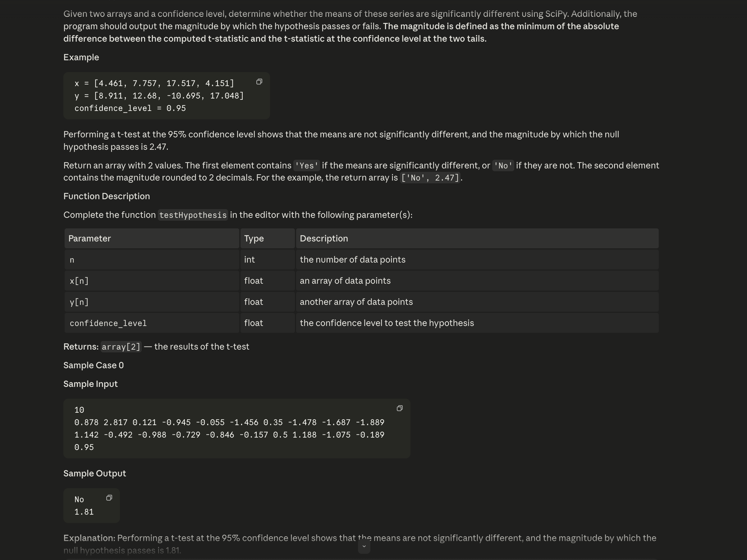Click the Function Description heading

click(x=107, y=196)
